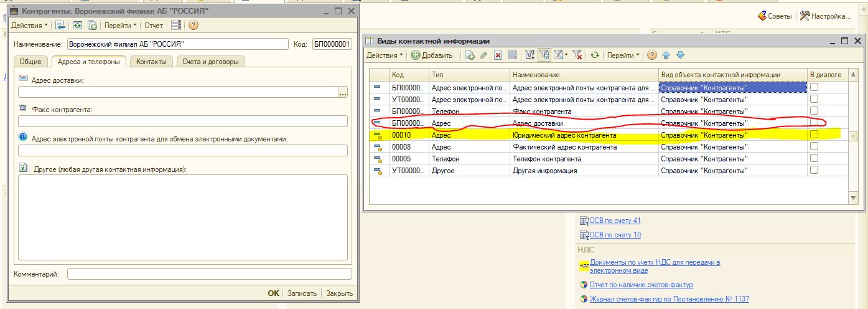
Task: Click the e-mail address input field
Action: tap(183, 150)
